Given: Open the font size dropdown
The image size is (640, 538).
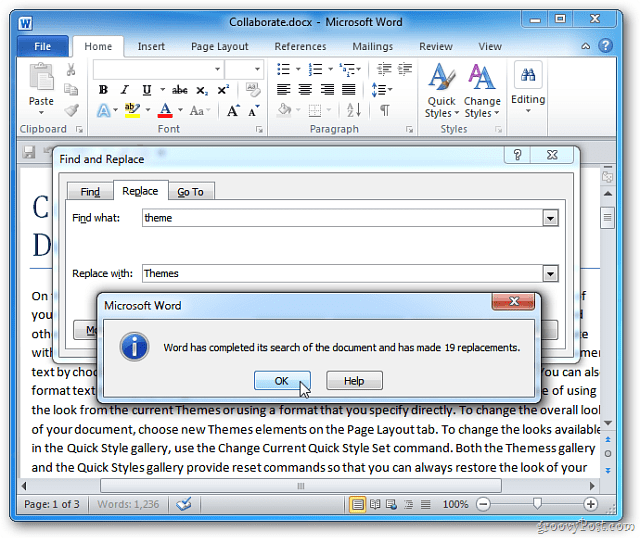Looking at the screenshot, I should pyautogui.click(x=257, y=69).
